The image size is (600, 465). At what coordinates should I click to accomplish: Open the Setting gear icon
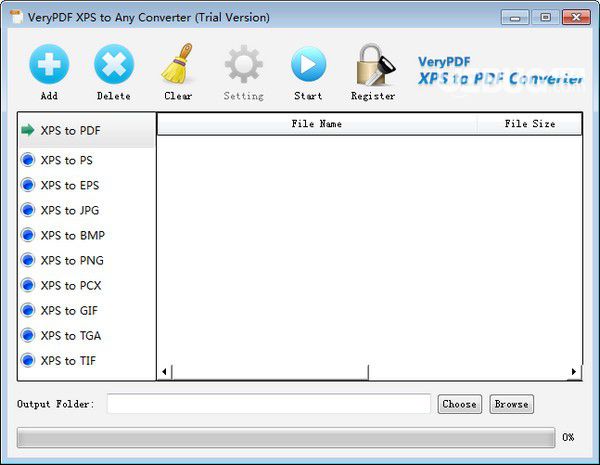tap(243, 64)
